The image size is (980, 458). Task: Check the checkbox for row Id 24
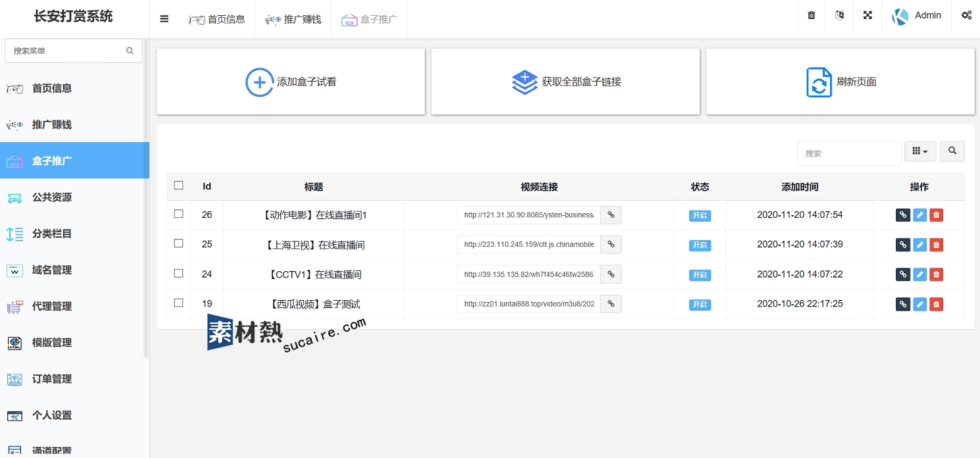tap(178, 273)
